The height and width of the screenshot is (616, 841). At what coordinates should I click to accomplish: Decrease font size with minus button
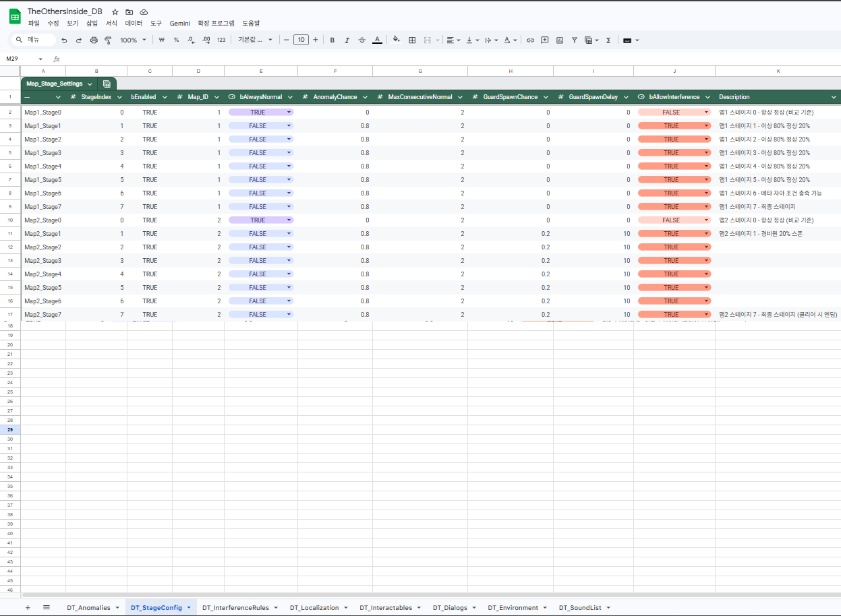tap(287, 40)
